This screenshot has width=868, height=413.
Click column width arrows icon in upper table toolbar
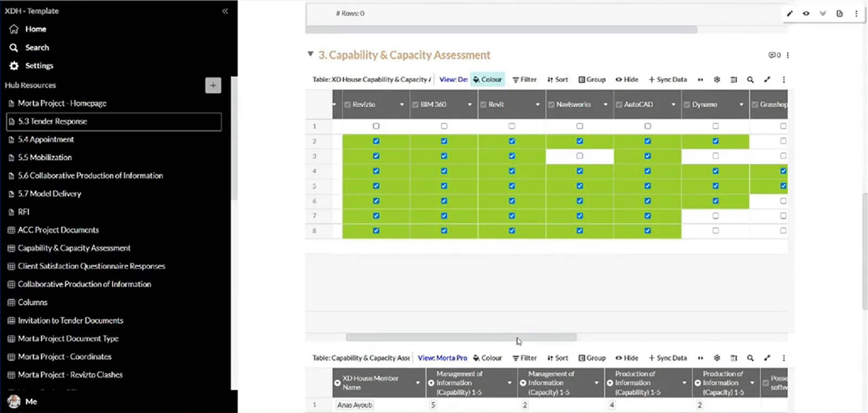700,80
